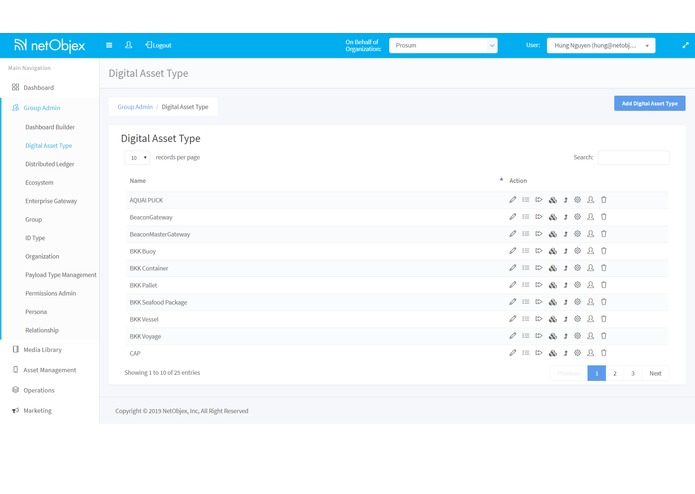
Task: Select the current page 1 button
Action: tap(597, 373)
